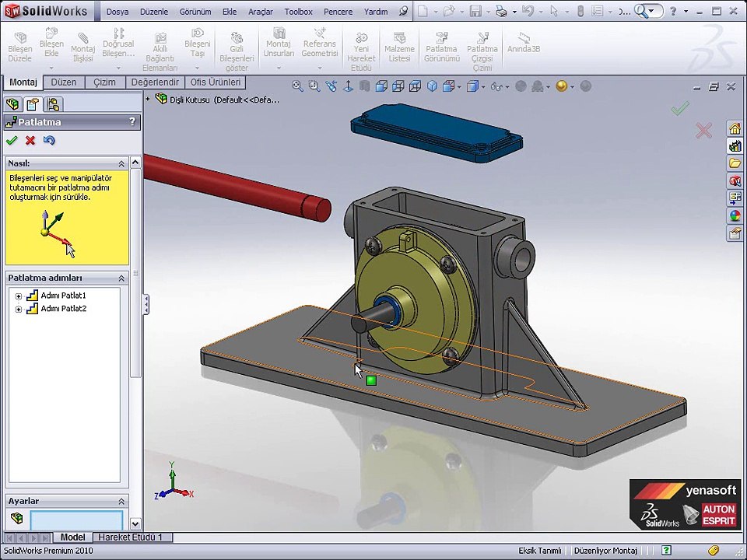Open Appearances color ball in task pane
Viewport: 747px width, 560px height.
coord(735,215)
